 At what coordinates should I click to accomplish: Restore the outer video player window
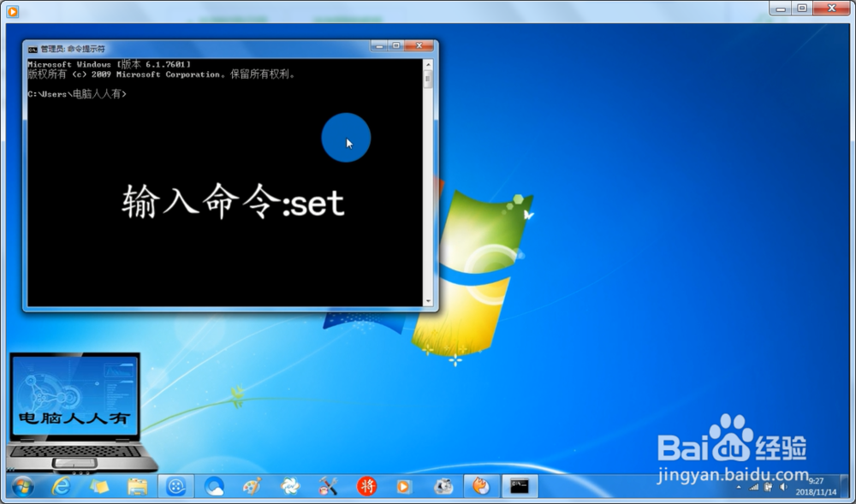coord(802,9)
